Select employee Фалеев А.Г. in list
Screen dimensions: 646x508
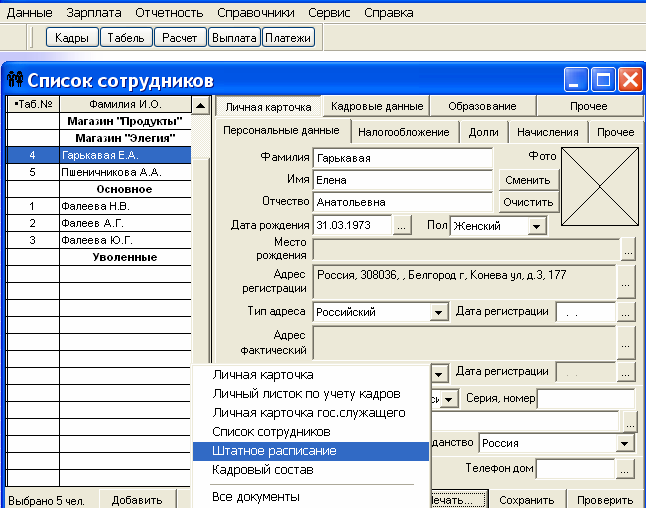99,223
